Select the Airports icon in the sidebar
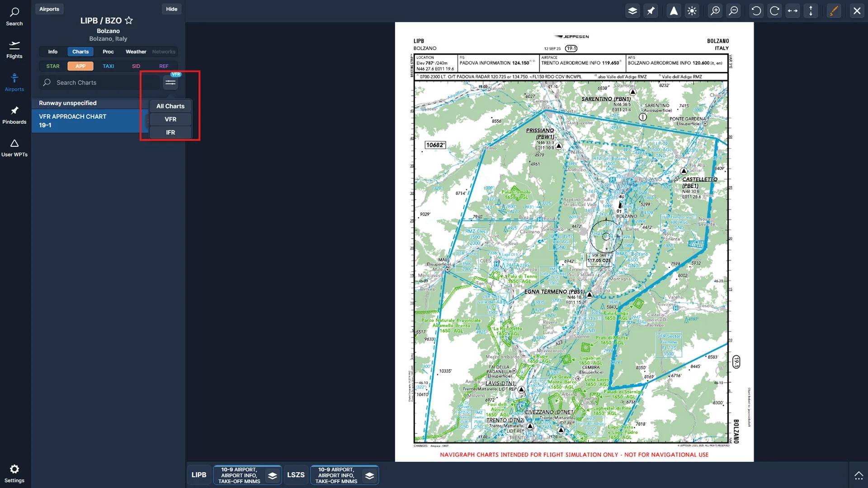 pos(14,82)
